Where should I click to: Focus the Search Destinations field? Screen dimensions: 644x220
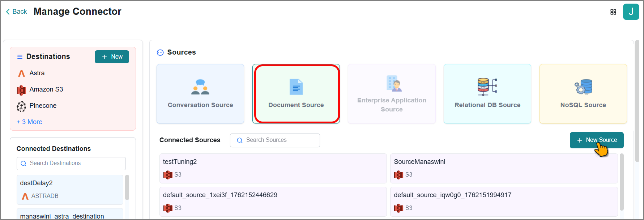click(x=71, y=164)
